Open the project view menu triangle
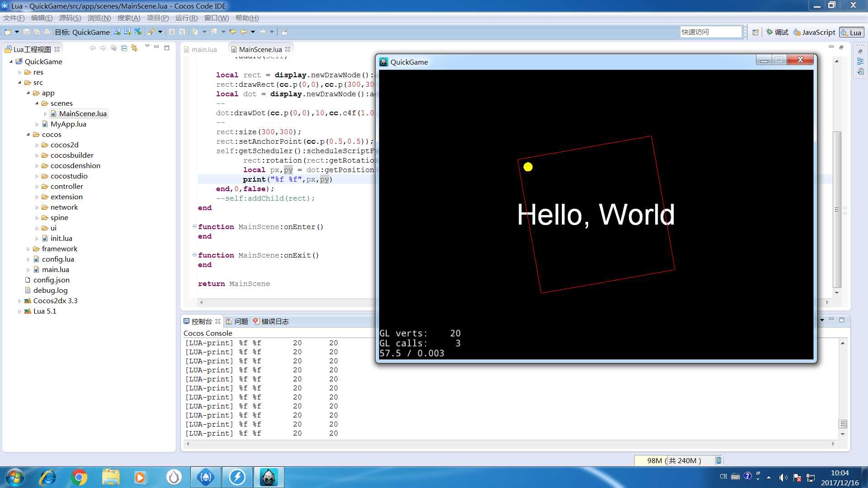Image resolution: width=868 pixels, height=488 pixels. tap(147, 47)
